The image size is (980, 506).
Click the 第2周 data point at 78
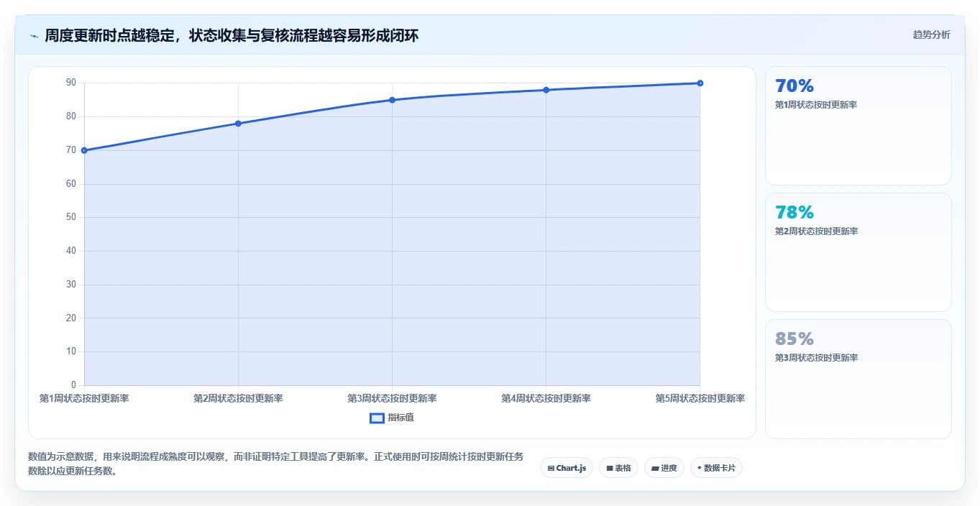pos(238,124)
